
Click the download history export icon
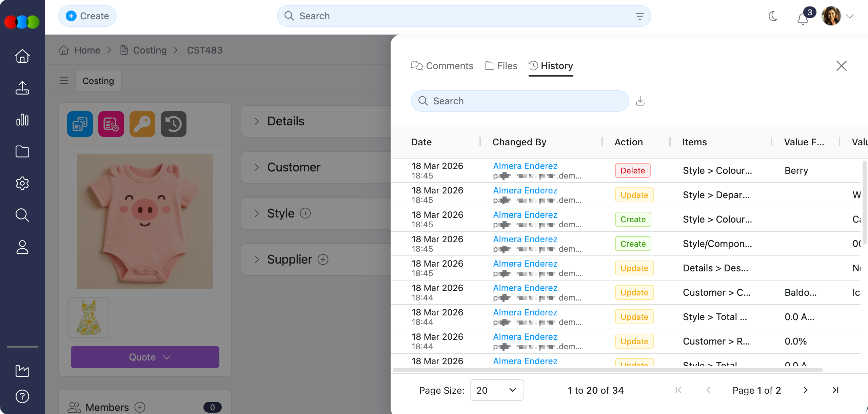(640, 101)
